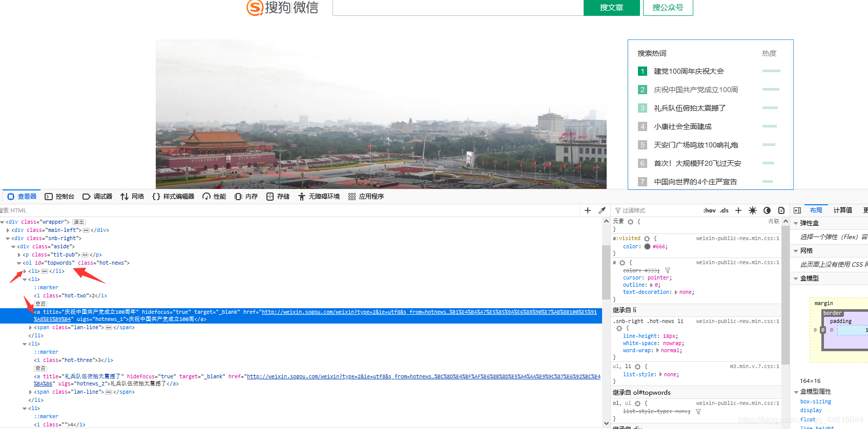This screenshot has height=429, width=868.
Task: Expand the div class main-left node
Action: pyautogui.click(x=8, y=230)
